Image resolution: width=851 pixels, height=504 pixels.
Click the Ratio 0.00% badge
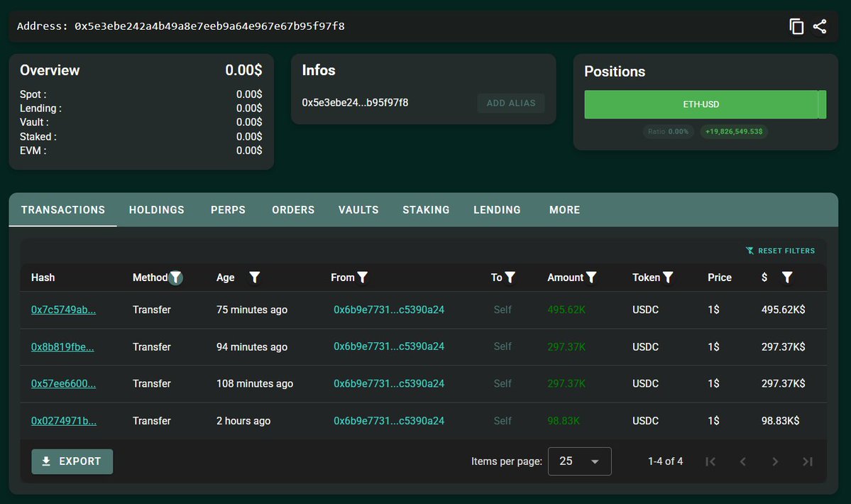668,131
